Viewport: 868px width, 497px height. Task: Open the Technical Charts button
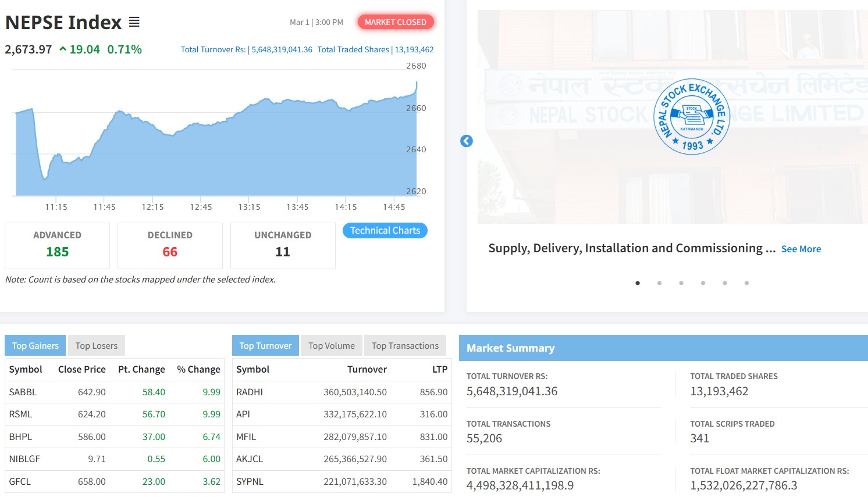pyautogui.click(x=385, y=231)
